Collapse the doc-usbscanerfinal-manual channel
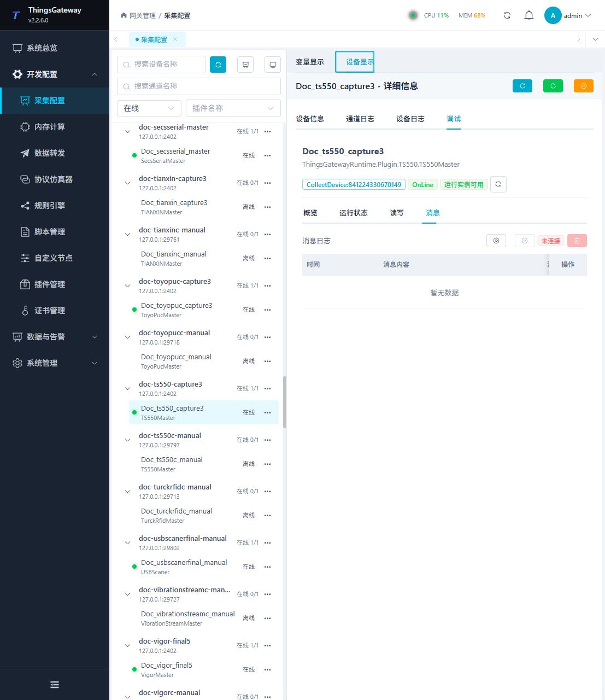Viewport: 605px width, 700px height. tap(127, 543)
